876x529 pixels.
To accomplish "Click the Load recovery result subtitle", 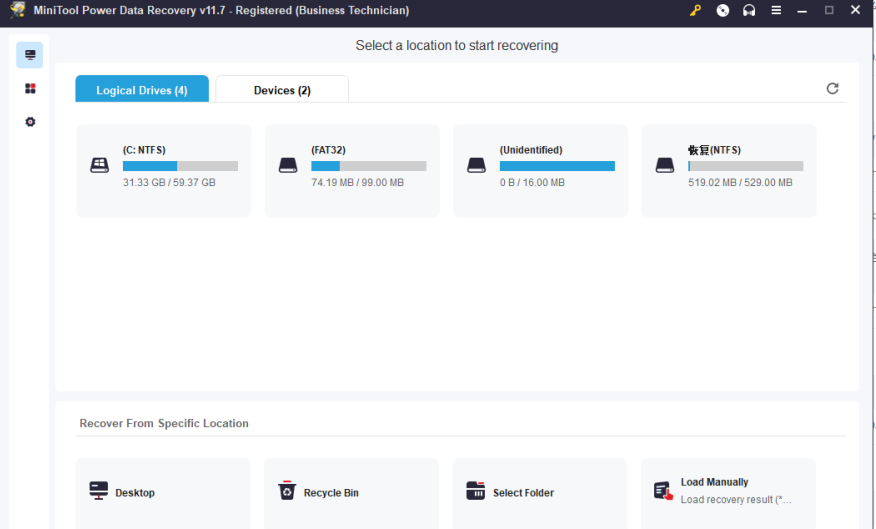I will coord(736,499).
